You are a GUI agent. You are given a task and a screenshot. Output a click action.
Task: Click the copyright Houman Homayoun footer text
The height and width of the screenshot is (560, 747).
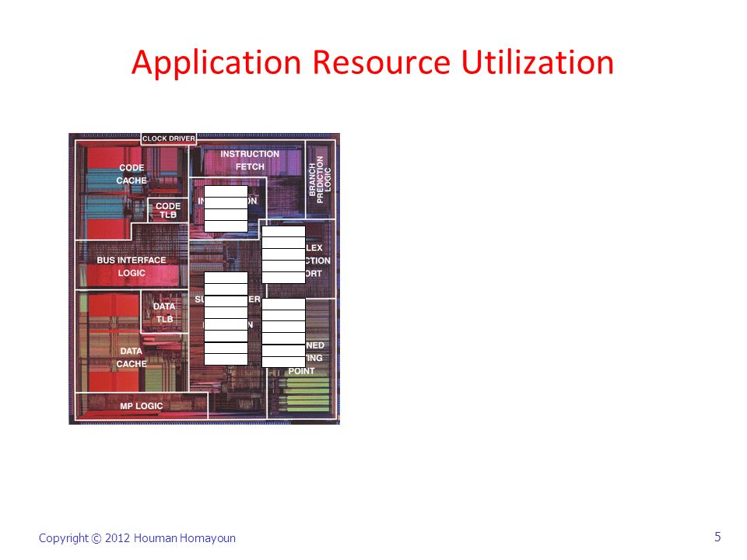(x=137, y=538)
